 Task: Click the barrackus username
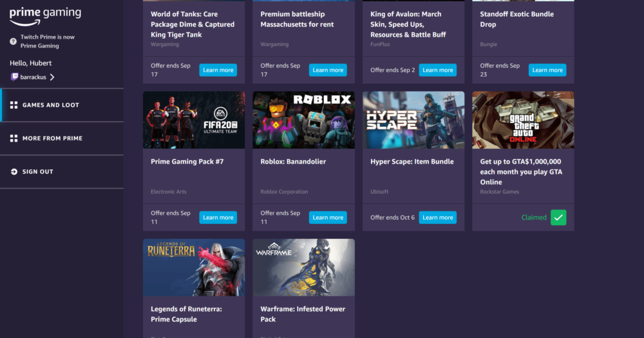[33, 77]
